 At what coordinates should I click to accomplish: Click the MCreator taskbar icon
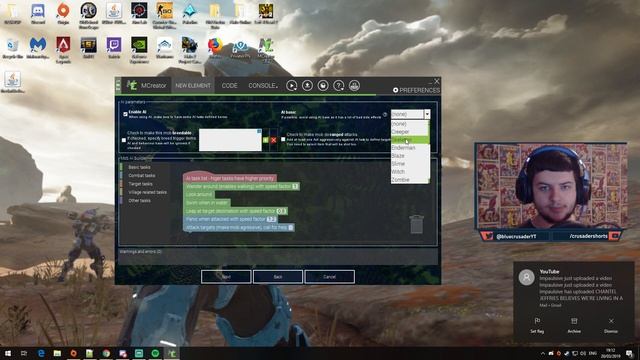pos(172,353)
